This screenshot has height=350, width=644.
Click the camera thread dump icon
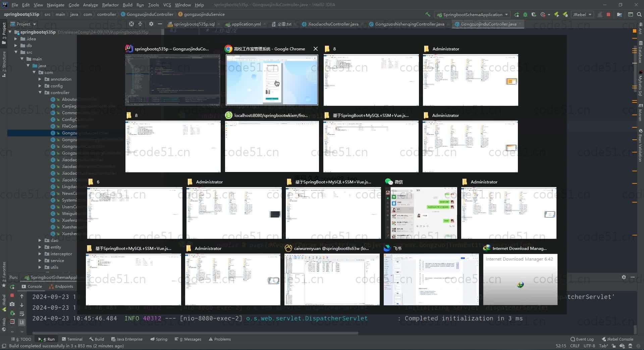[12, 304]
